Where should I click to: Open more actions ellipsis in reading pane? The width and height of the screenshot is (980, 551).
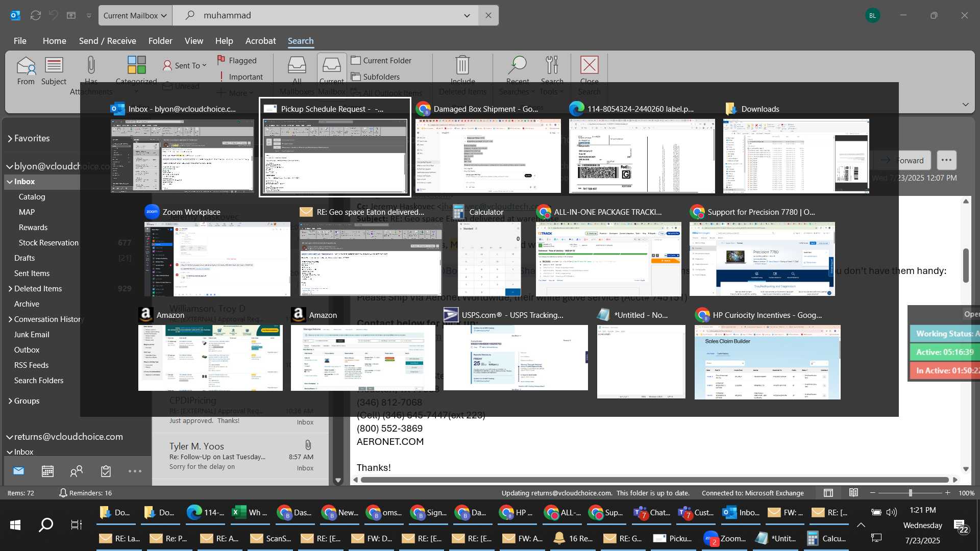(x=946, y=160)
